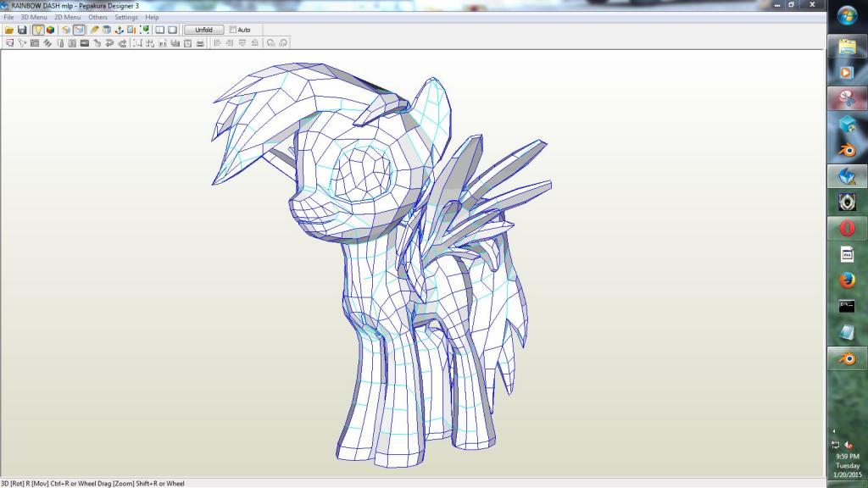This screenshot has width=868, height=488.
Task: Click the align right icon
Action: point(229,42)
